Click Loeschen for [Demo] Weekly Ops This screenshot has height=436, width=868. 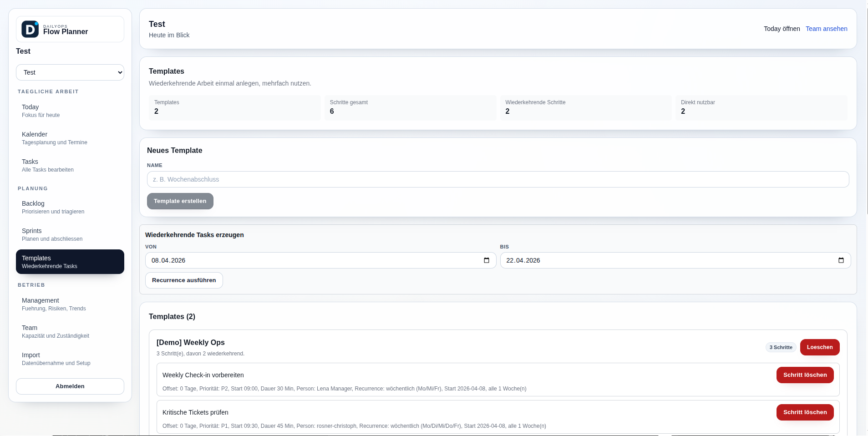coord(820,347)
